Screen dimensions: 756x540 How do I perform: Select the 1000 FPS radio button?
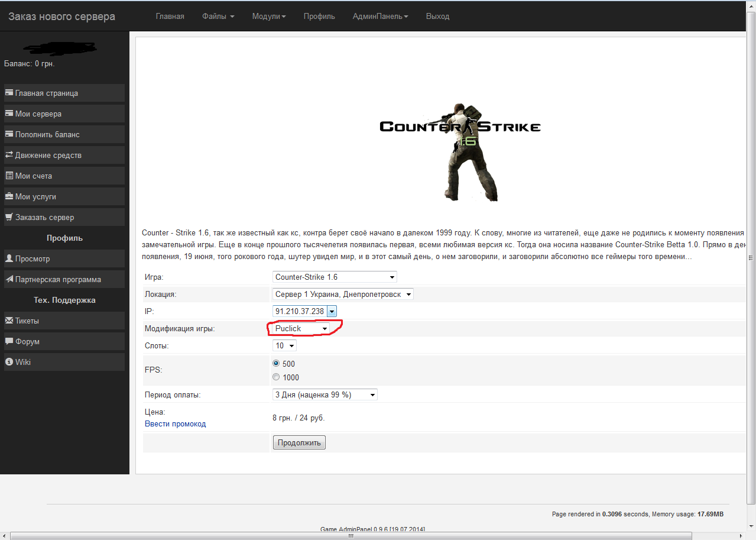[276, 377]
